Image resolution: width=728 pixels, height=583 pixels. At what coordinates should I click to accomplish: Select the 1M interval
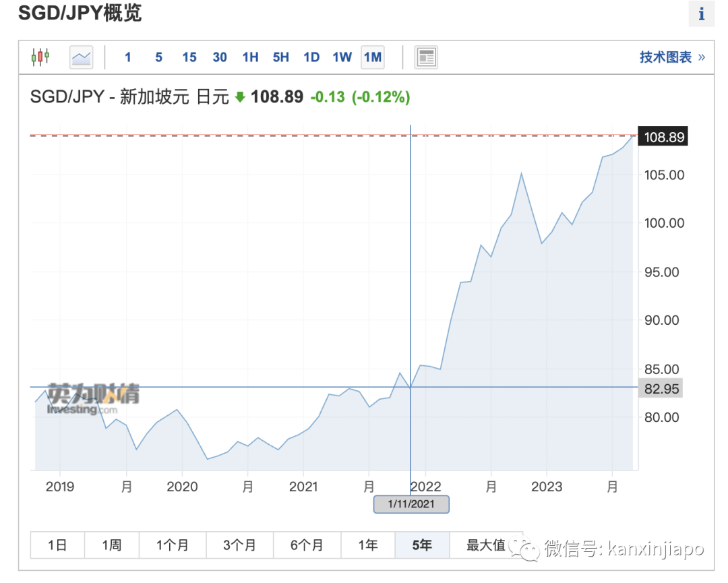point(373,57)
